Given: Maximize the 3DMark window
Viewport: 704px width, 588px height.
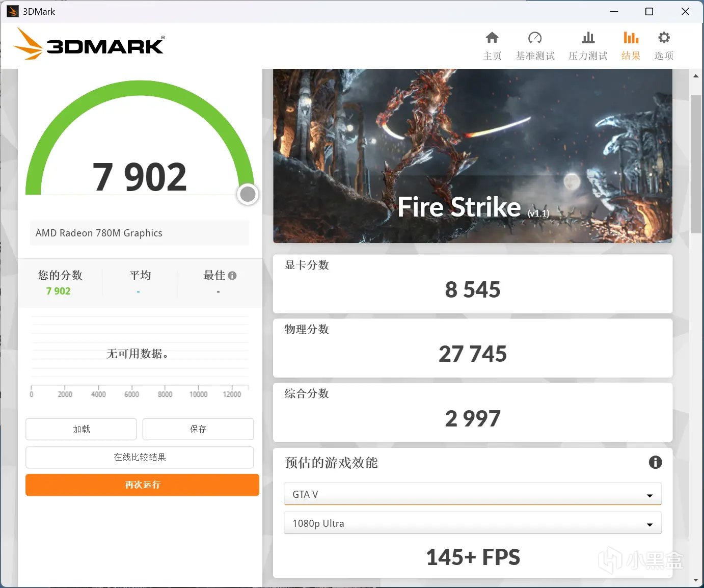Looking at the screenshot, I should 649,11.
